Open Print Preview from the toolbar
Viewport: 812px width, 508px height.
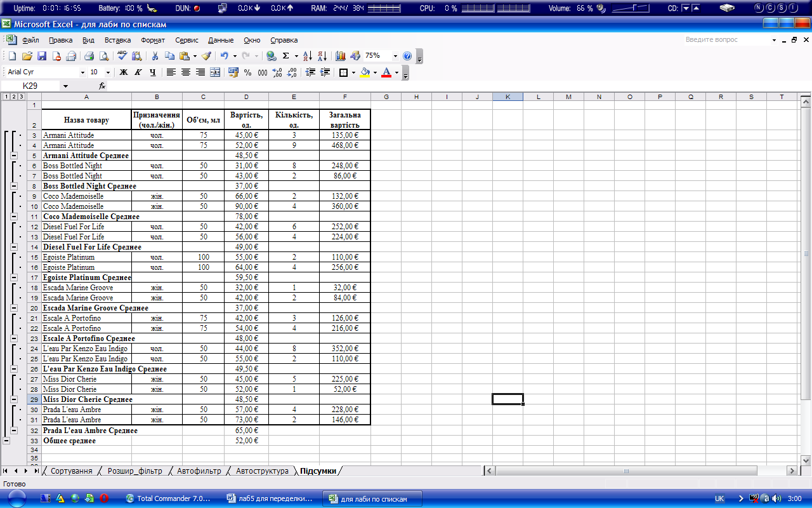(x=103, y=56)
